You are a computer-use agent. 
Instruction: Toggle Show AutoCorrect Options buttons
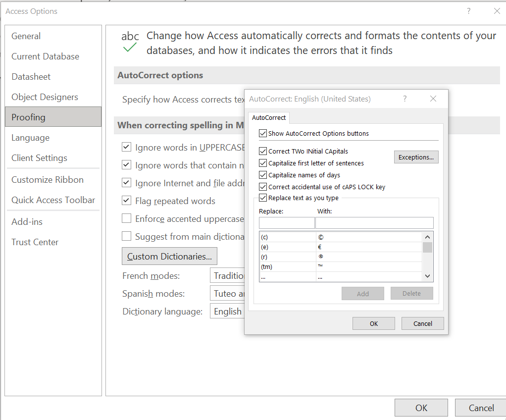pyautogui.click(x=263, y=133)
